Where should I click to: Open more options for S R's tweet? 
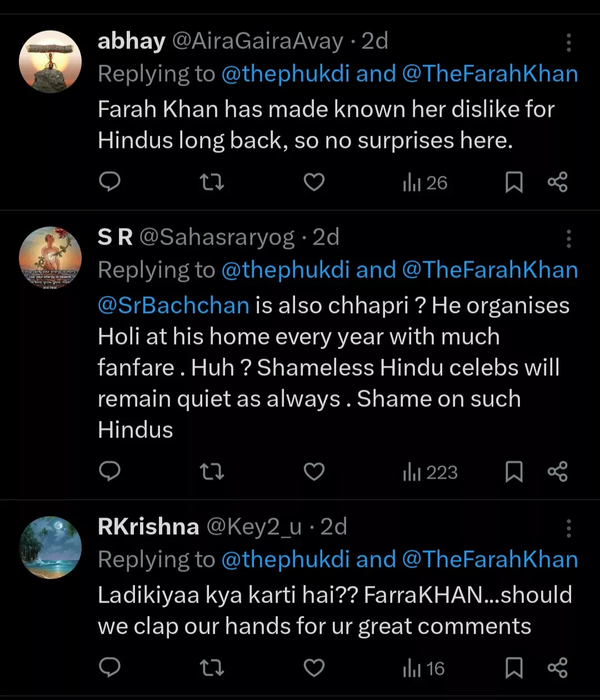[568, 239]
